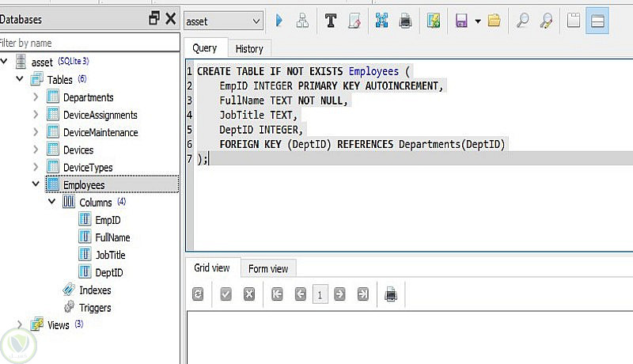Screen dimensions: 633x364
Task: Expand the DeviceMaintenance table
Action: click(x=36, y=132)
